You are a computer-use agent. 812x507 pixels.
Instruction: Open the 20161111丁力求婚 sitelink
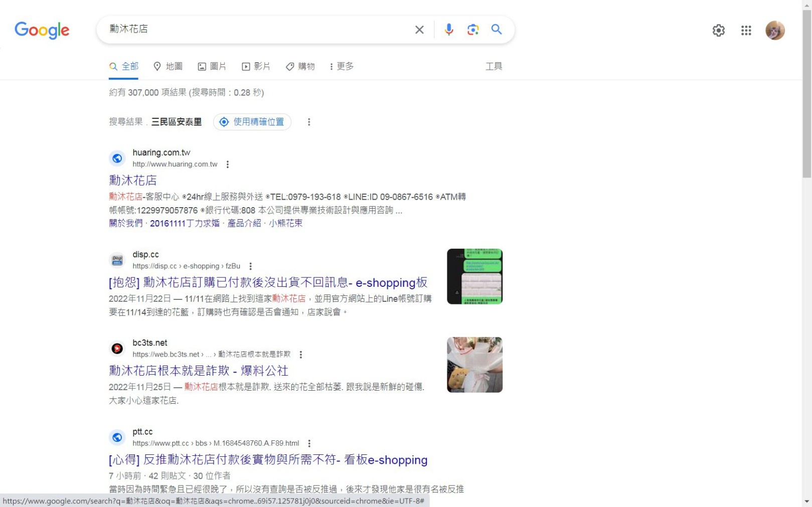[185, 223]
